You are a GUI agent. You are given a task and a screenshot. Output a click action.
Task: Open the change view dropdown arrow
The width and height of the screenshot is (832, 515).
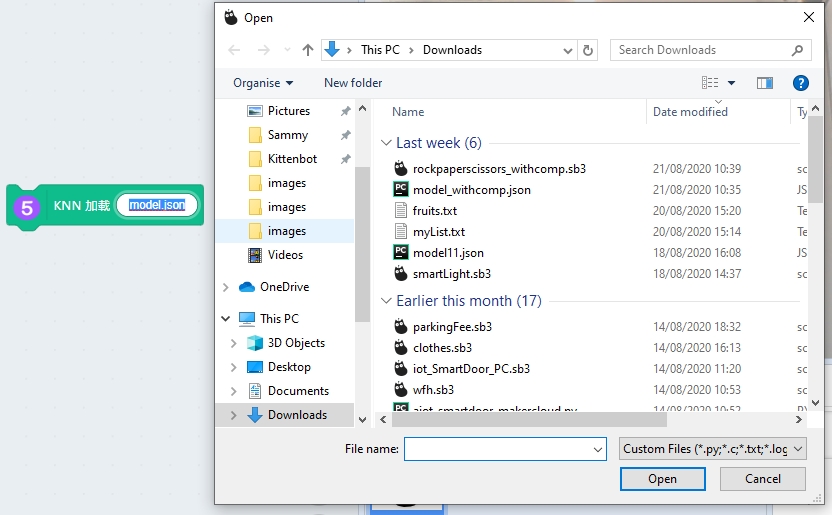tap(731, 83)
